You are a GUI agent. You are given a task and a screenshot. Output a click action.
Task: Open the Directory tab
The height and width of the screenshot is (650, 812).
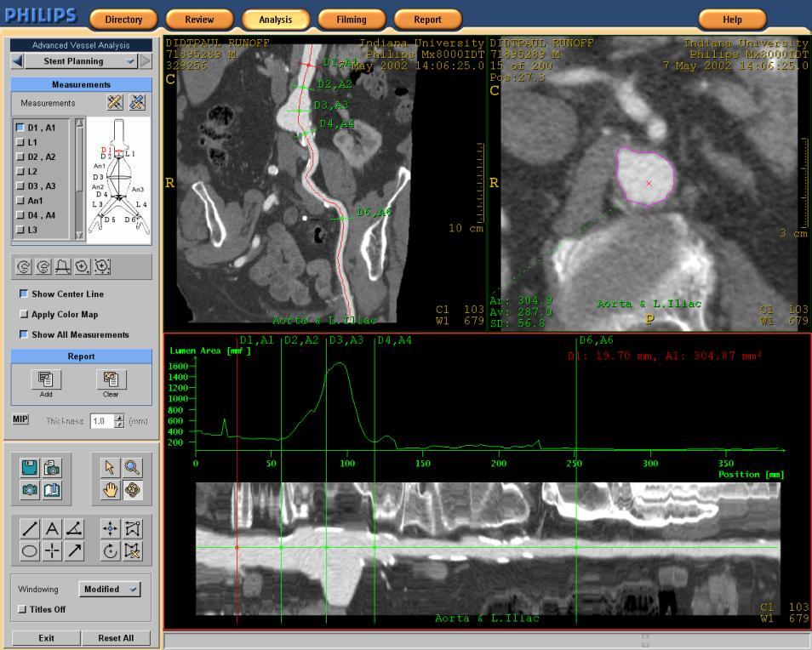tap(123, 20)
